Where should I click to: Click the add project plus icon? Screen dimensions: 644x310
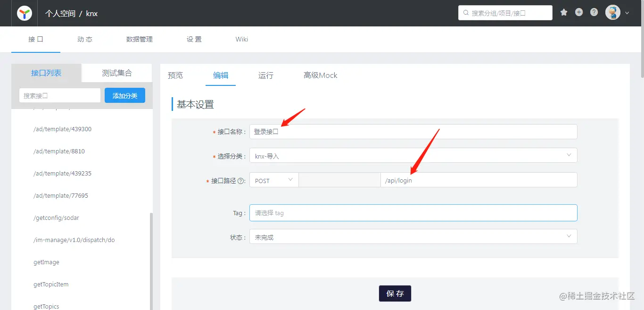coord(579,13)
